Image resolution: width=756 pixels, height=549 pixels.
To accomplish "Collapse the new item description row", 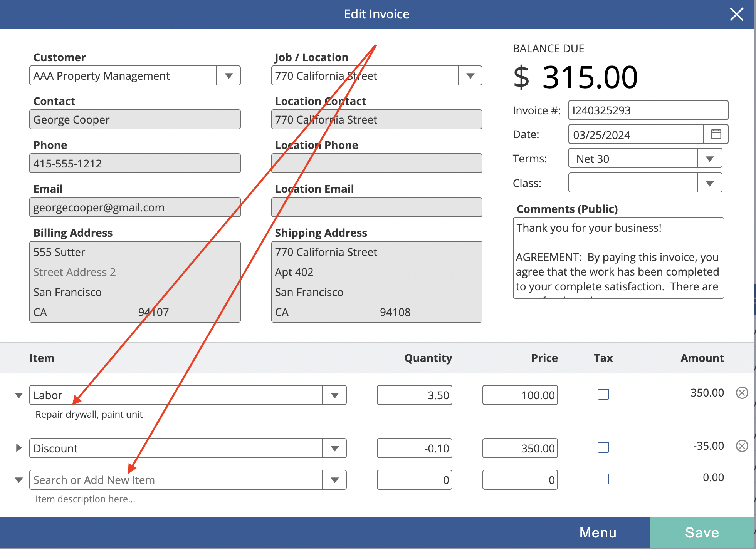I will click(x=18, y=480).
